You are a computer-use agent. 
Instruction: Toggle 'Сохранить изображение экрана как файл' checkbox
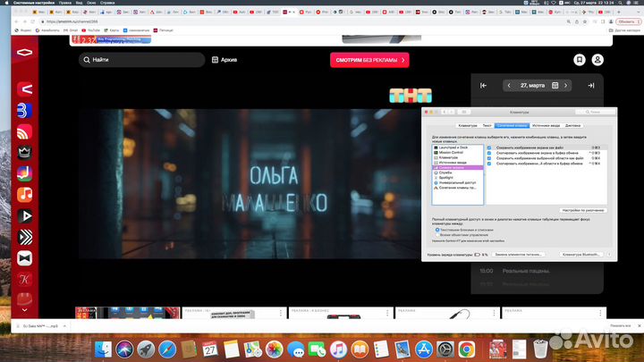click(x=488, y=147)
